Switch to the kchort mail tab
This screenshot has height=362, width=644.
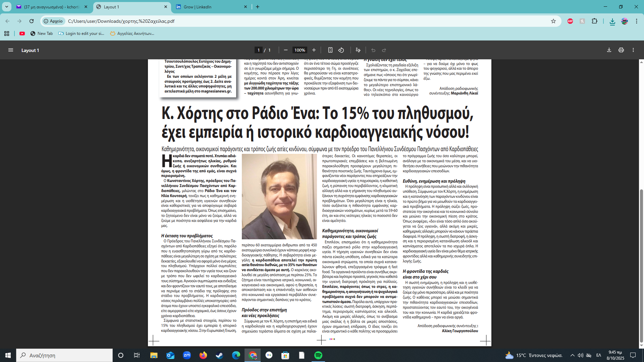click(50, 7)
